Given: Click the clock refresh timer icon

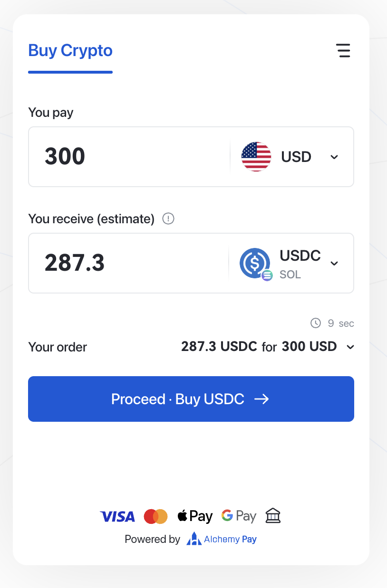Looking at the screenshot, I should 316,323.
